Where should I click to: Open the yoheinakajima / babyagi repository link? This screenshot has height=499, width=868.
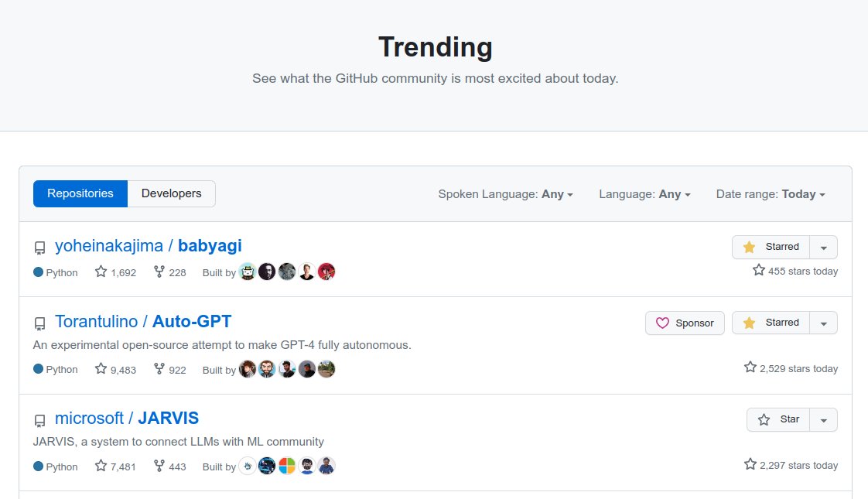149,245
